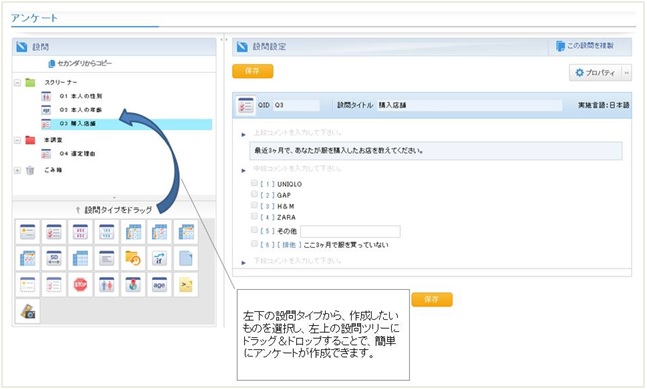Click the 設問 panel header icon
The height and width of the screenshot is (389, 647).
point(22,47)
